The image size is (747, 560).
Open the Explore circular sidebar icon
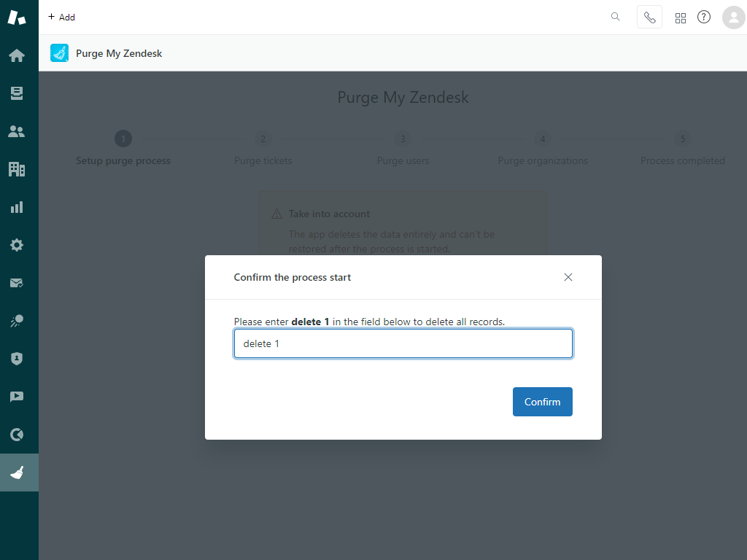16,434
